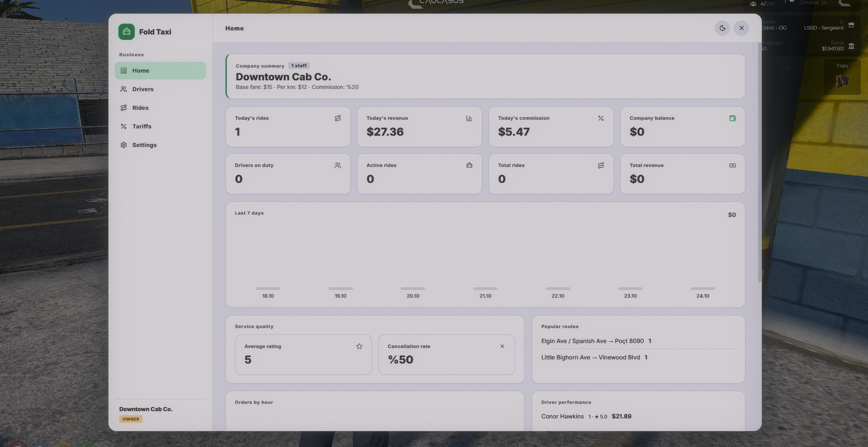Click the Total rides route icon
Viewport: 868px width, 447px height.
(601, 166)
